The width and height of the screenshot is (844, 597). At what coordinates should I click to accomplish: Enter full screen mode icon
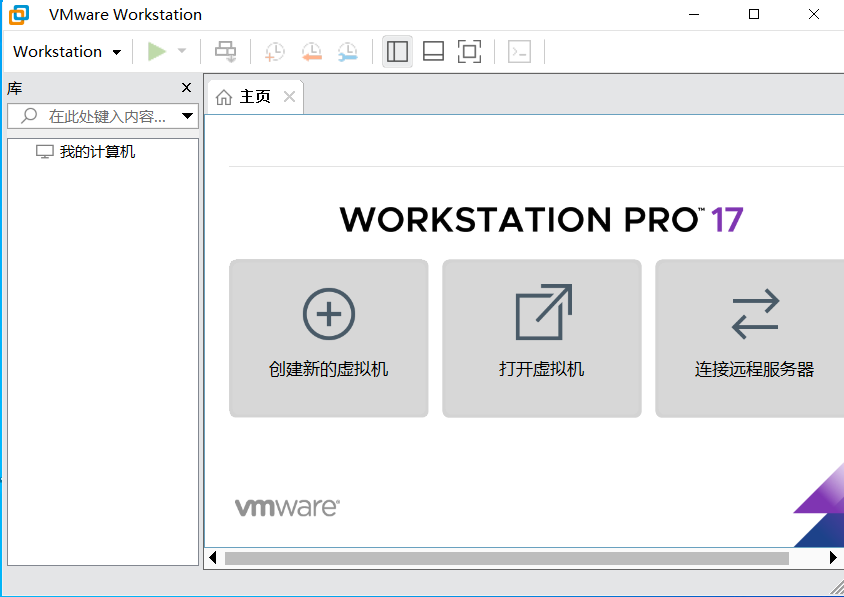pyautogui.click(x=469, y=52)
